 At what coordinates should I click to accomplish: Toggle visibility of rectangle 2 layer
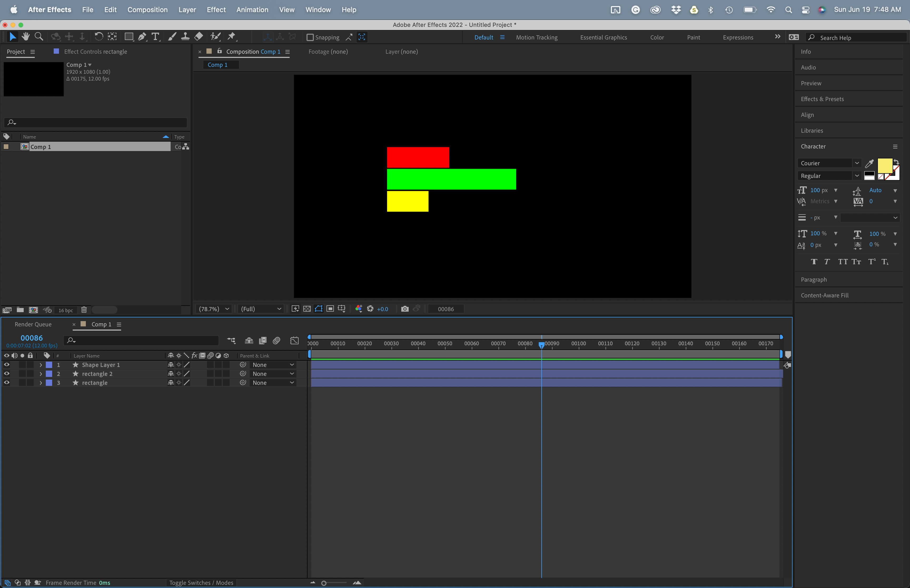pos(7,373)
